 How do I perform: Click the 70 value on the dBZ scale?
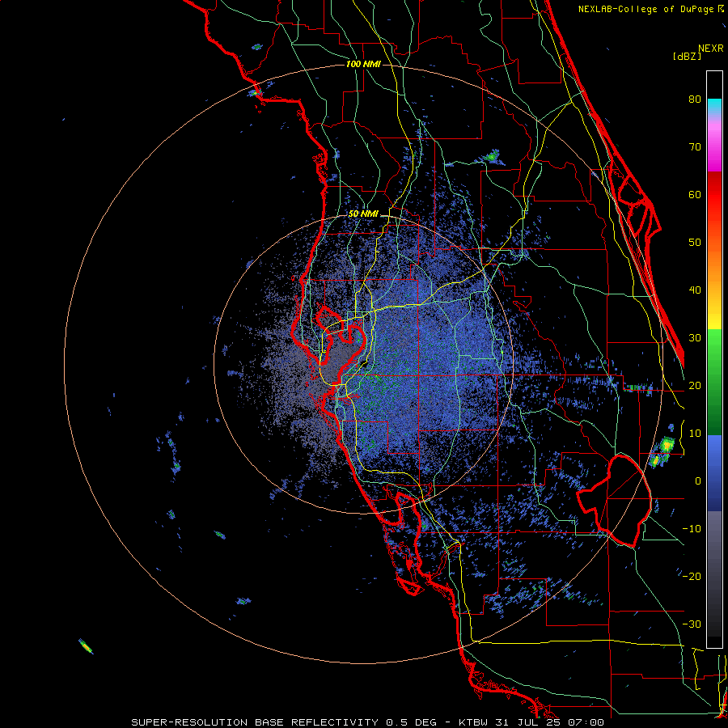point(695,146)
